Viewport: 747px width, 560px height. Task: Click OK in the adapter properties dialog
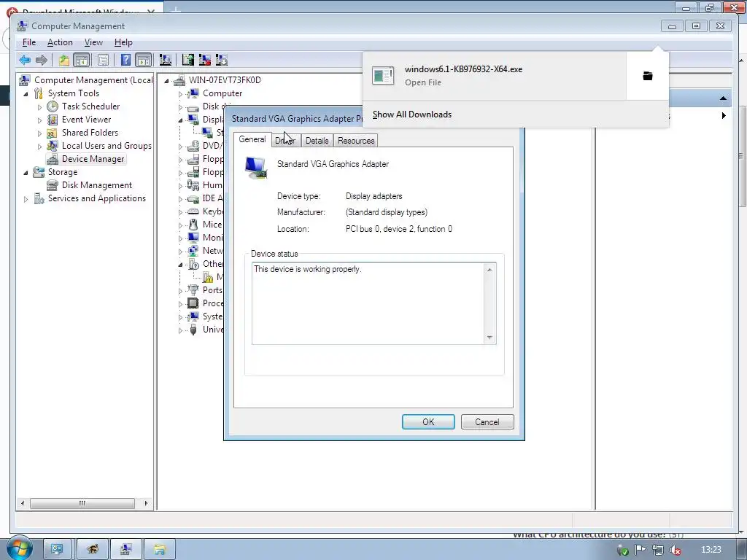(x=428, y=422)
